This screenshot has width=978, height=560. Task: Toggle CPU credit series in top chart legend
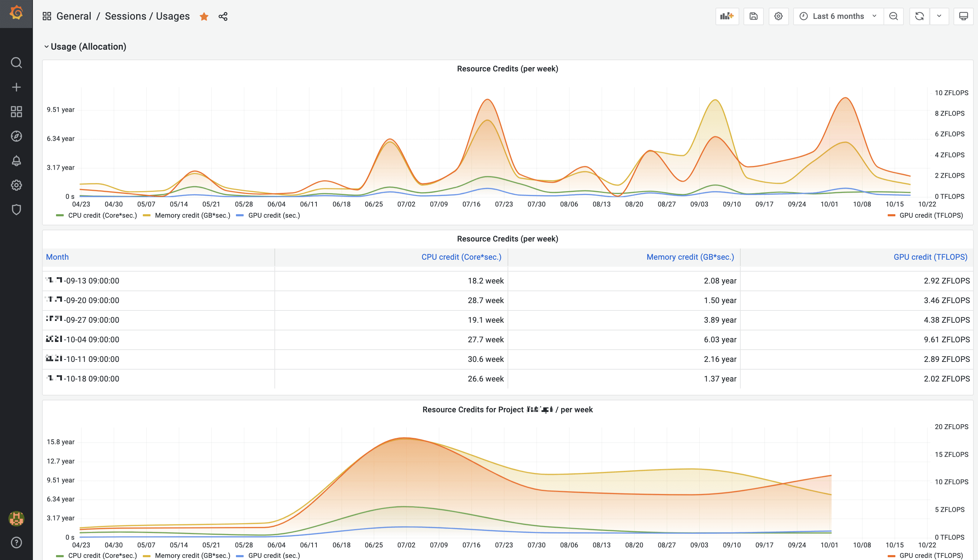[x=102, y=215]
